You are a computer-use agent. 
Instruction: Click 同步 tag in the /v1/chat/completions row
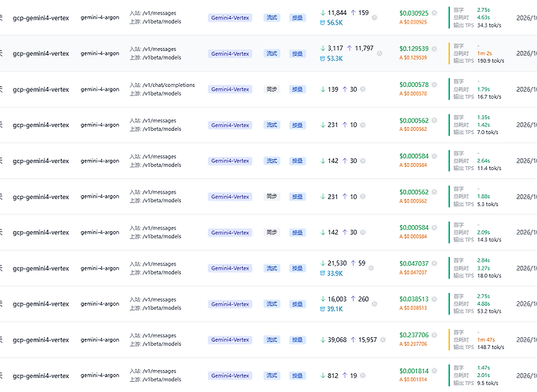click(272, 89)
